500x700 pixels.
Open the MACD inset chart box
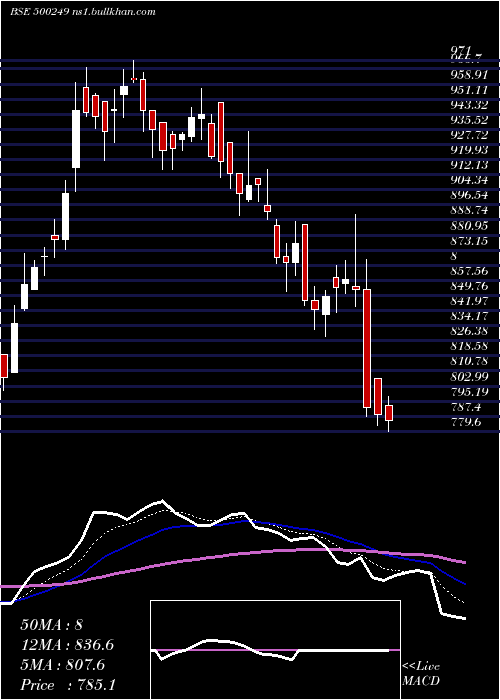[275, 650]
